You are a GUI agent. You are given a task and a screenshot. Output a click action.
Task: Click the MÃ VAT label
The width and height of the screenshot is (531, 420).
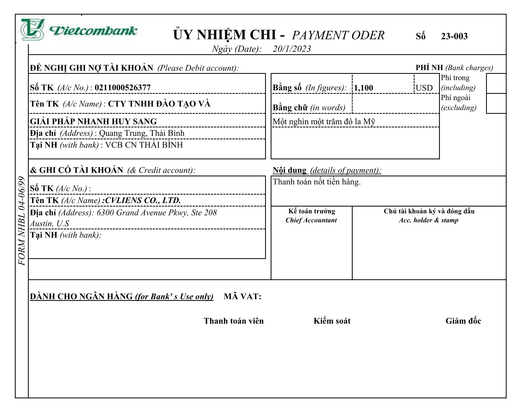242,296
